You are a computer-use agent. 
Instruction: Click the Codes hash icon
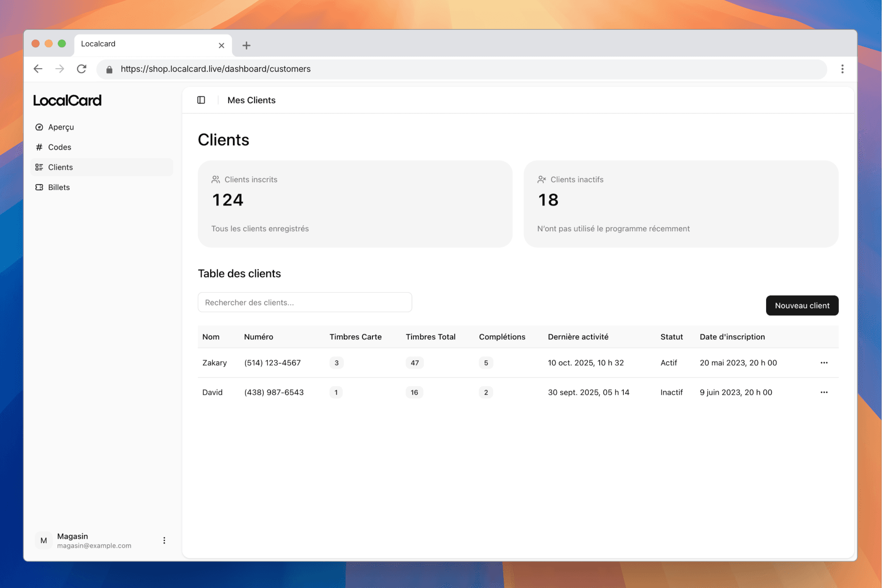[x=39, y=147]
